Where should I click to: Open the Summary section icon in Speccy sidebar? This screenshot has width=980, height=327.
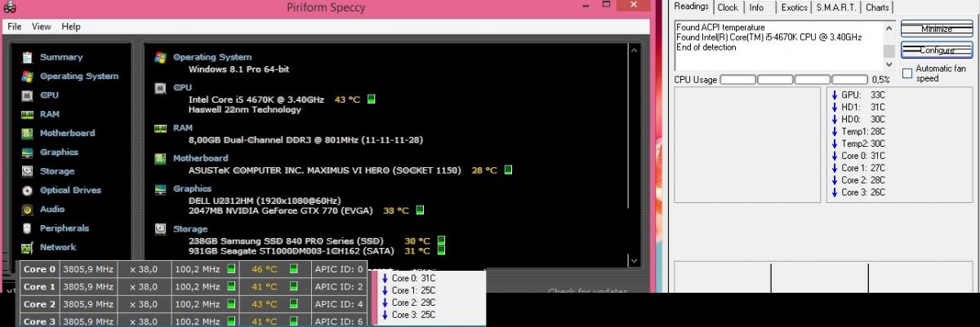(27, 57)
